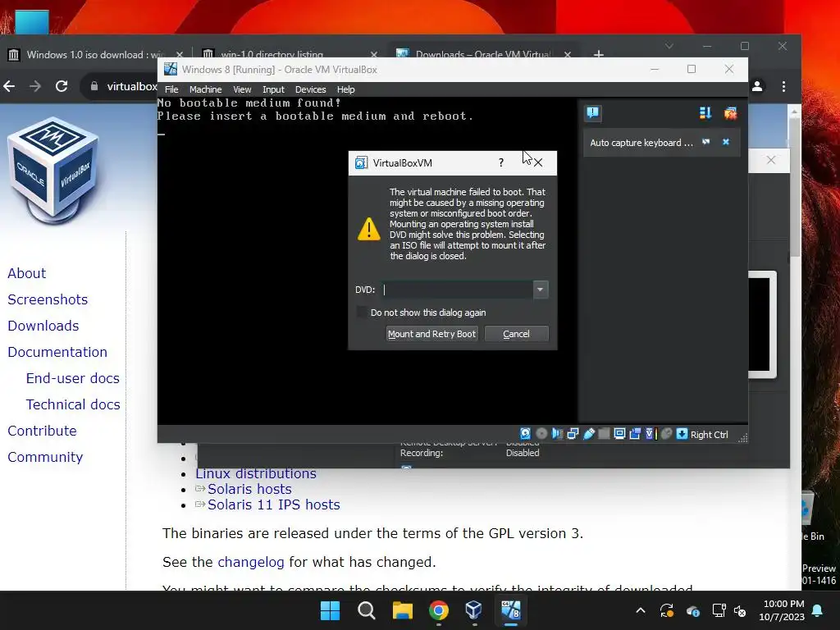Click the question mark help button in the dialog
Screen dimensions: 840x630
pyautogui.click(x=501, y=162)
